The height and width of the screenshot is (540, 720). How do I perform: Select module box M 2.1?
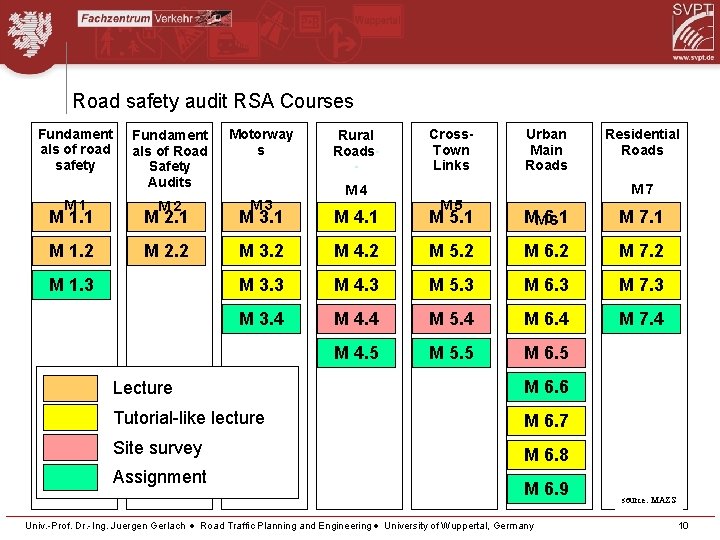[x=166, y=217]
